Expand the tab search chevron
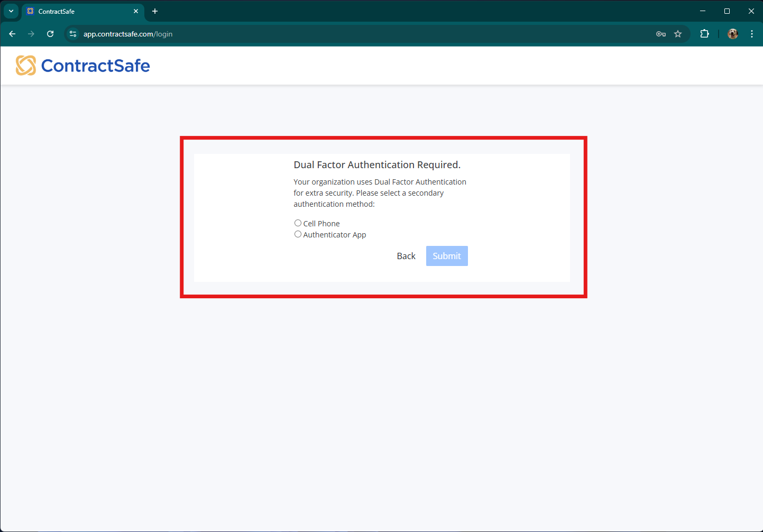Image resolution: width=763 pixels, height=532 pixels. [11, 11]
